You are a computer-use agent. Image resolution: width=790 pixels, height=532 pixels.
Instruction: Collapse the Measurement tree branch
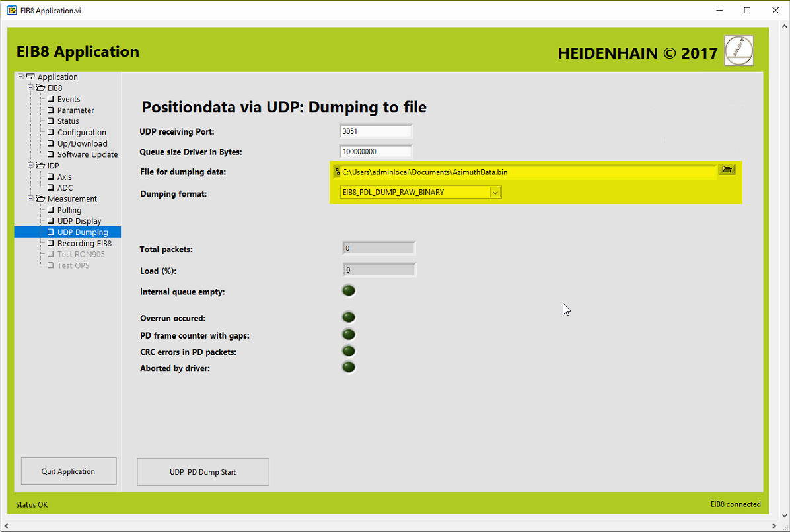tap(31, 198)
